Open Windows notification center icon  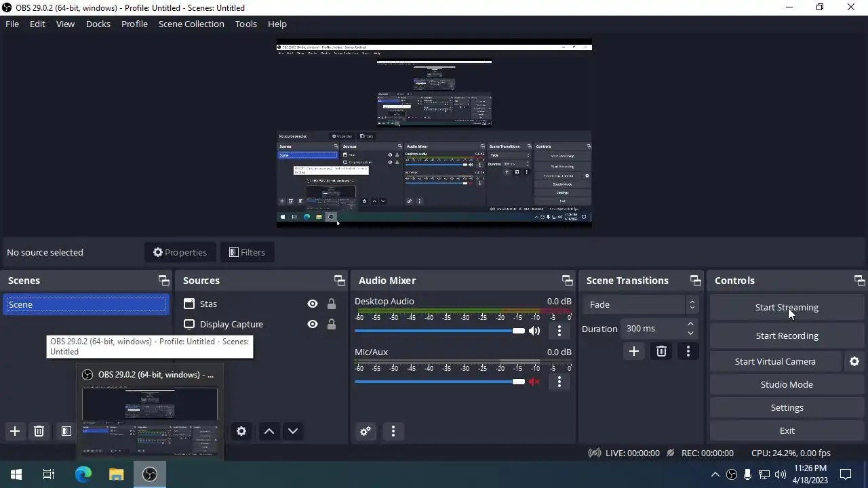[x=846, y=474]
